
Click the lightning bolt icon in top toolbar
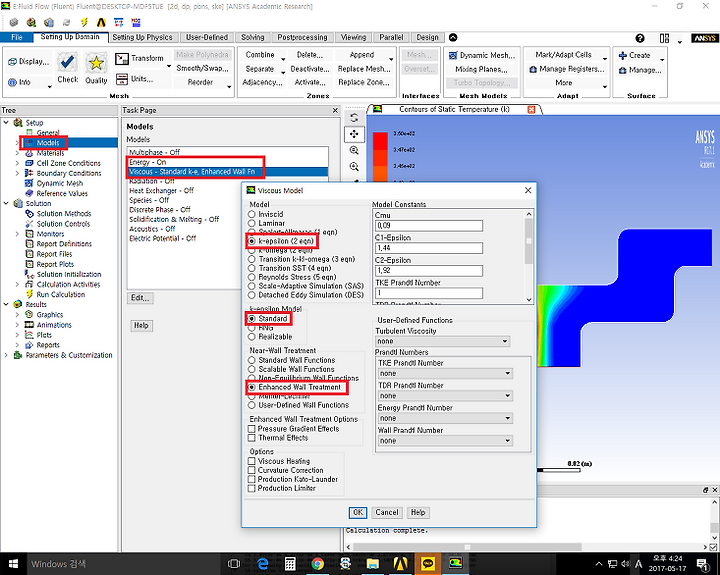click(x=84, y=22)
